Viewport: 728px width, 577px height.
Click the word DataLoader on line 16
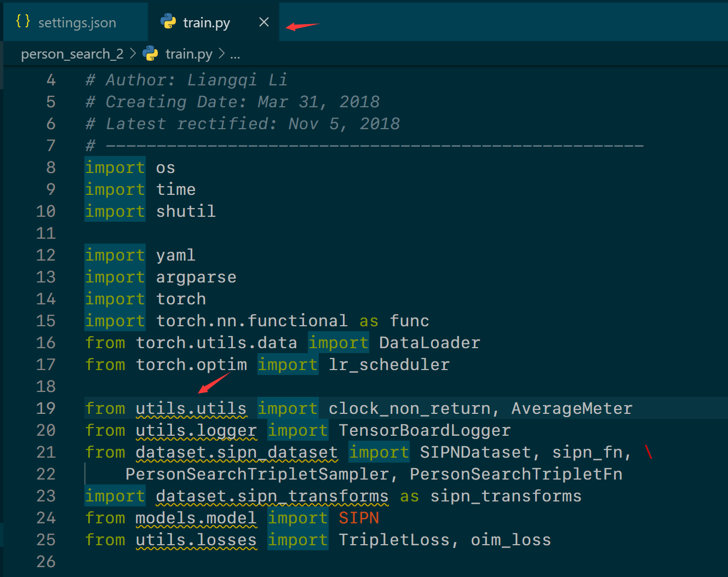[429, 342]
